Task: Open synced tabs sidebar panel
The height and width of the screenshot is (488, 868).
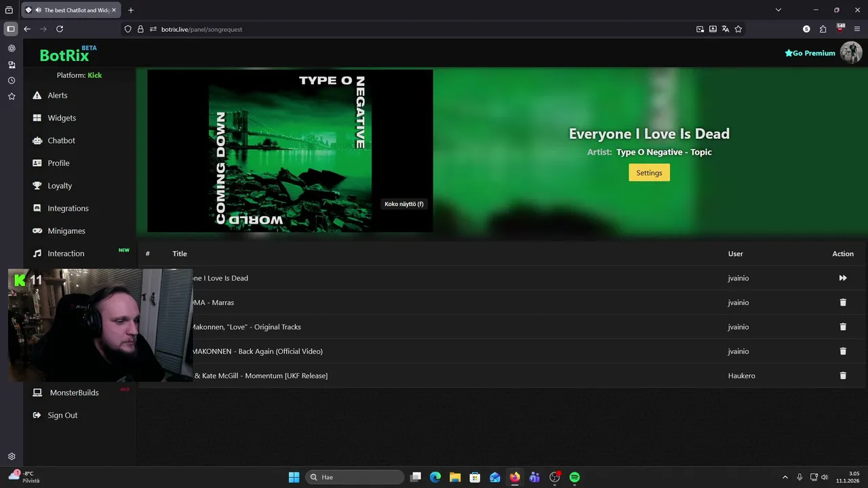Action: coord(12,64)
